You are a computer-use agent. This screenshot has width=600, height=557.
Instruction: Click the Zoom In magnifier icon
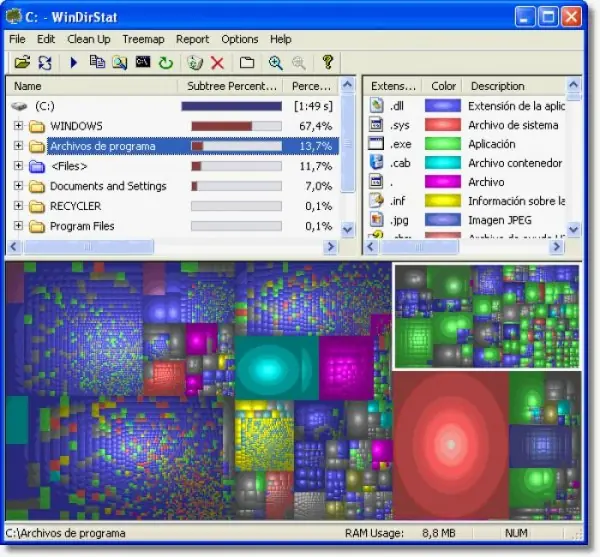point(275,63)
